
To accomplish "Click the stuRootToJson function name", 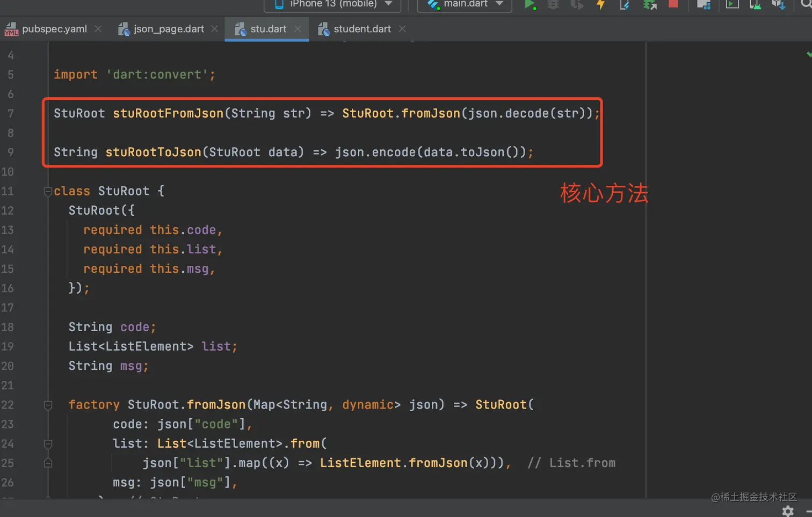I will pos(153,152).
